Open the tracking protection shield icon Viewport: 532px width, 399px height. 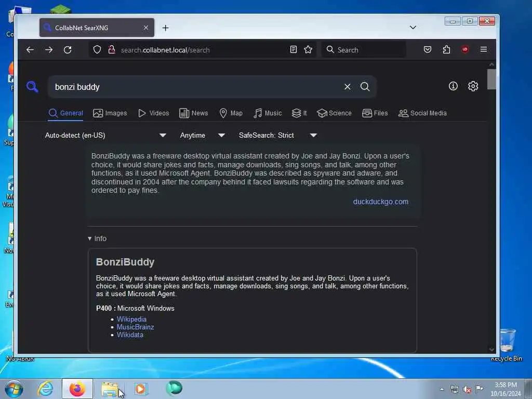[97, 50]
